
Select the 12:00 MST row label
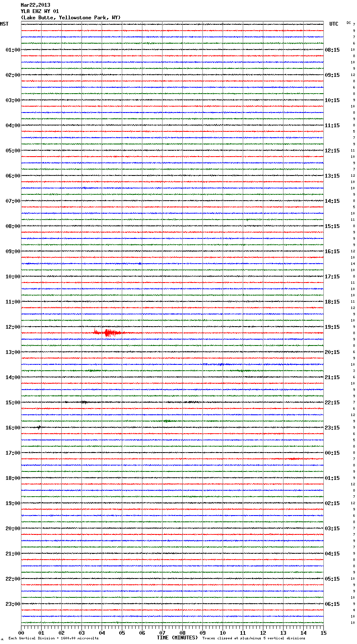tap(13, 327)
